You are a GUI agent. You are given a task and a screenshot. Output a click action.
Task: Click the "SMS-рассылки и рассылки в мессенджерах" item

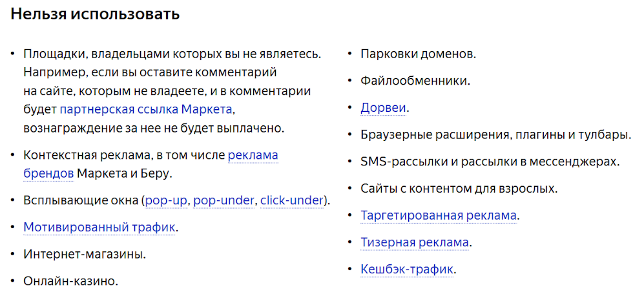pyautogui.click(x=490, y=162)
